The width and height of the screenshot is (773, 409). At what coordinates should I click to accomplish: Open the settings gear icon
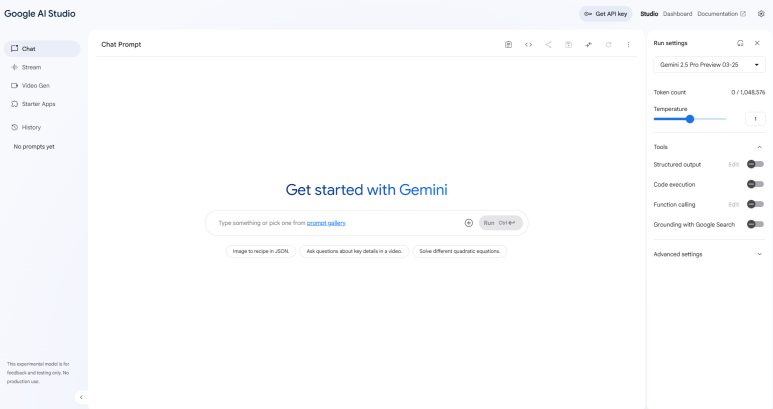pos(761,14)
